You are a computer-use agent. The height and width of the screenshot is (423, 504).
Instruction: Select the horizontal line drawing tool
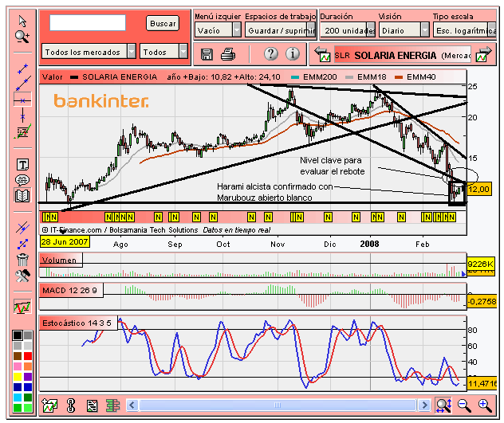(22, 100)
